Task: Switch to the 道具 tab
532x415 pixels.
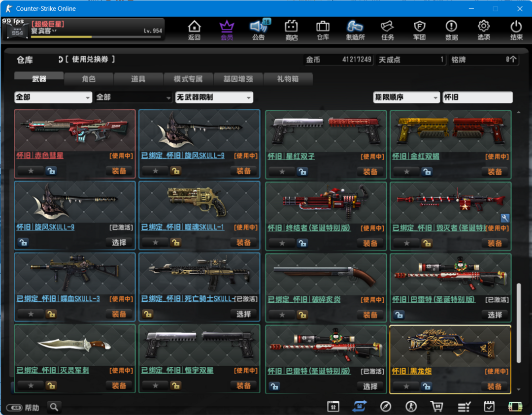Action: click(138, 79)
